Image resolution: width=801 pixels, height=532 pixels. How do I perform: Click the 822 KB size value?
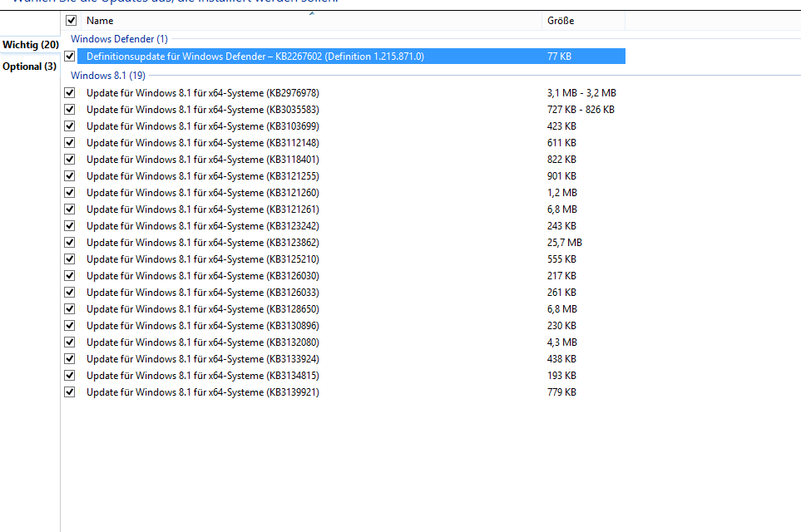point(561,160)
